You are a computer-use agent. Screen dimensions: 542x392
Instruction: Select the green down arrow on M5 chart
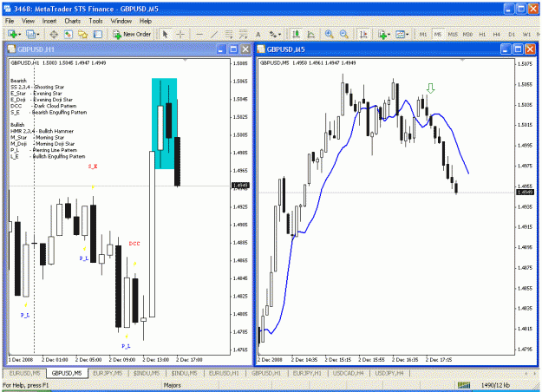[430, 88]
